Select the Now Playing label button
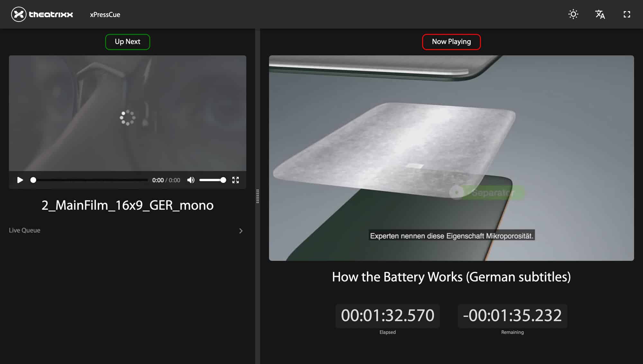This screenshot has height=364, width=643. click(x=451, y=42)
